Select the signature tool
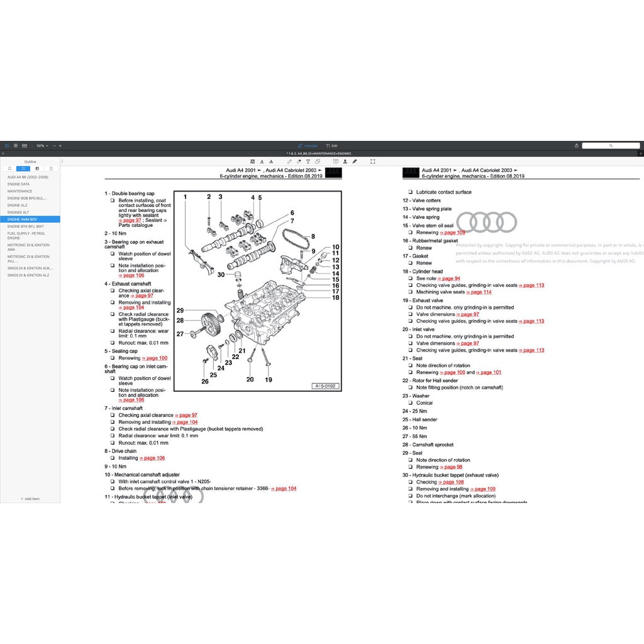The image size is (644, 644). [x=354, y=162]
